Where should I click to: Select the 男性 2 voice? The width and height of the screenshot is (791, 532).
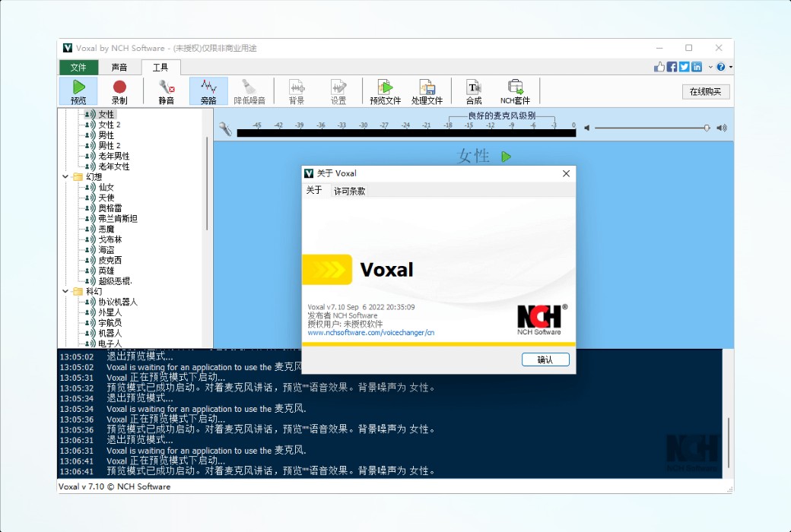coord(110,146)
